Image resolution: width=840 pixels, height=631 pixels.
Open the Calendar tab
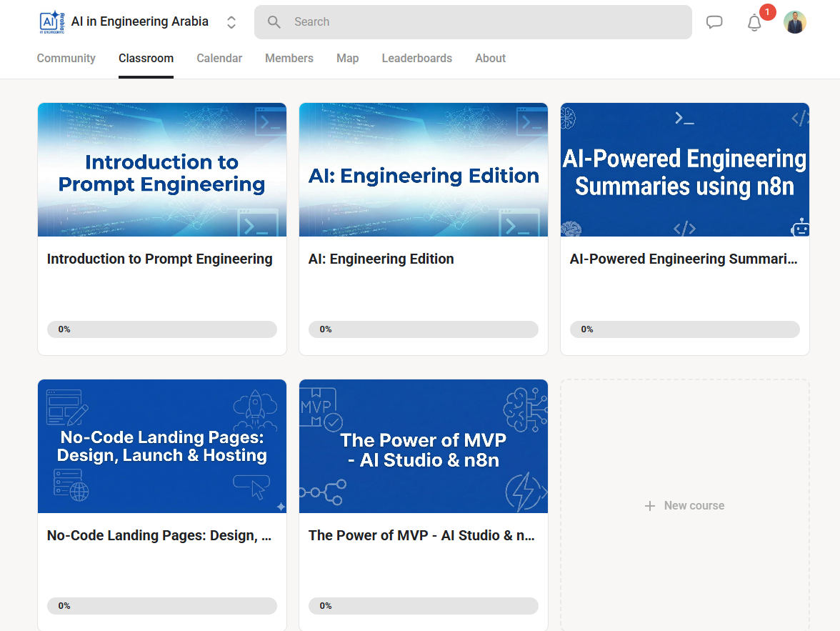(219, 59)
